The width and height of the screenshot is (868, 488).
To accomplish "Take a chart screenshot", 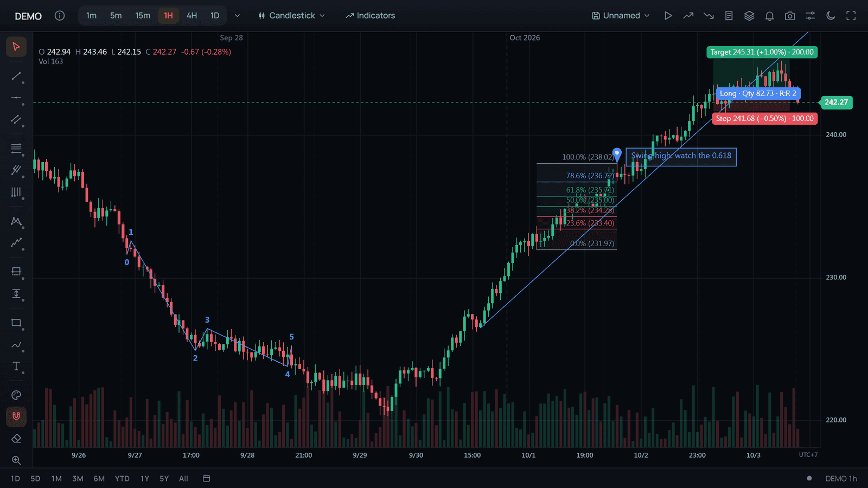I will [790, 16].
